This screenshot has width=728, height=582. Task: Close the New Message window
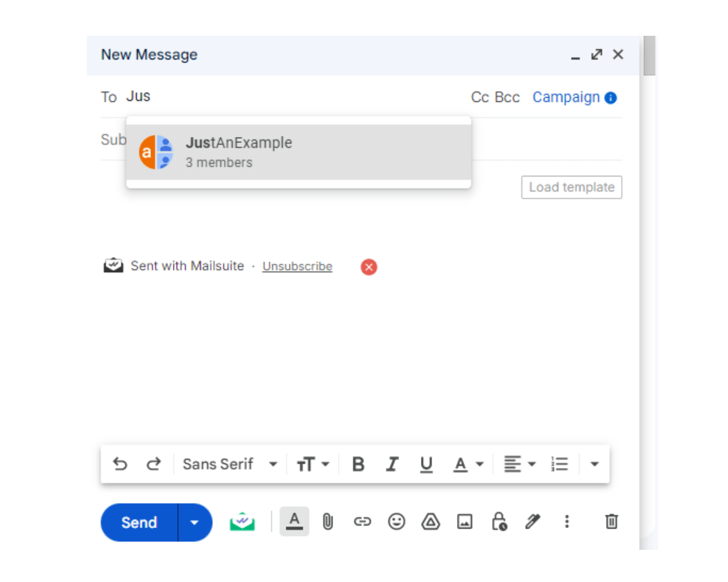(618, 55)
